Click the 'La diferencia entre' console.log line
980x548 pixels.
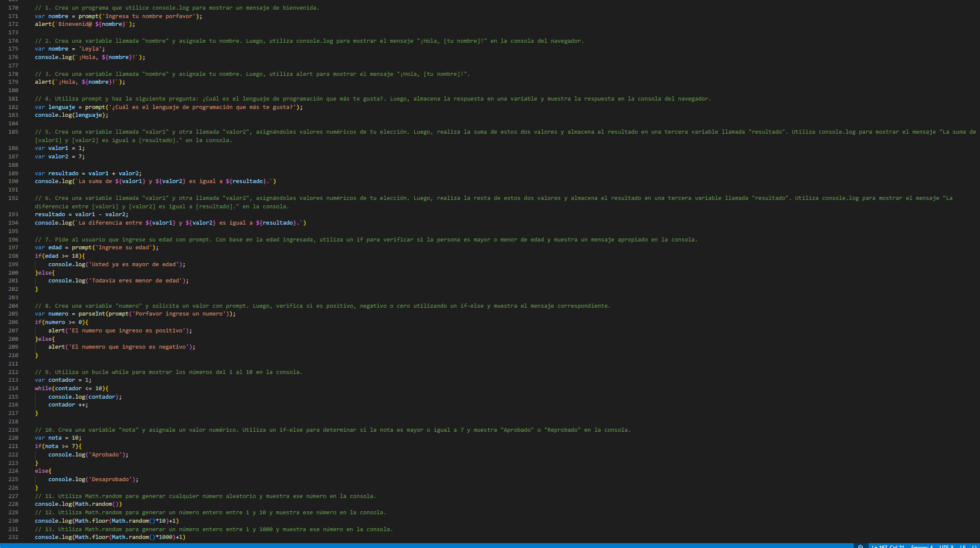(170, 223)
